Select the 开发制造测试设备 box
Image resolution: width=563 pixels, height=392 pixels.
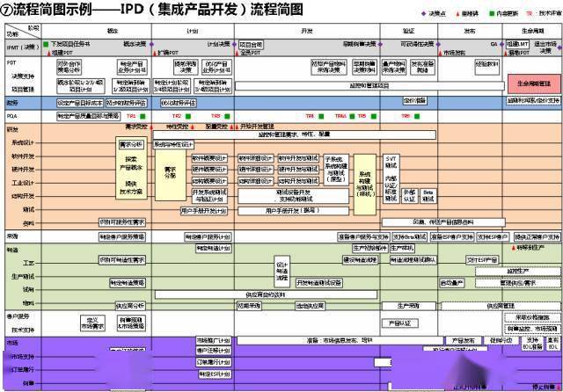point(318,283)
